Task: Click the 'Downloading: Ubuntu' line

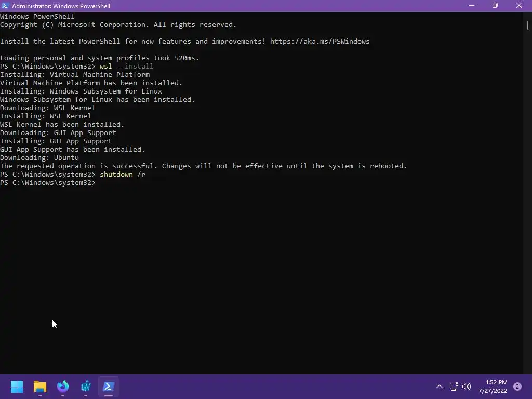Action: pyautogui.click(x=39, y=158)
